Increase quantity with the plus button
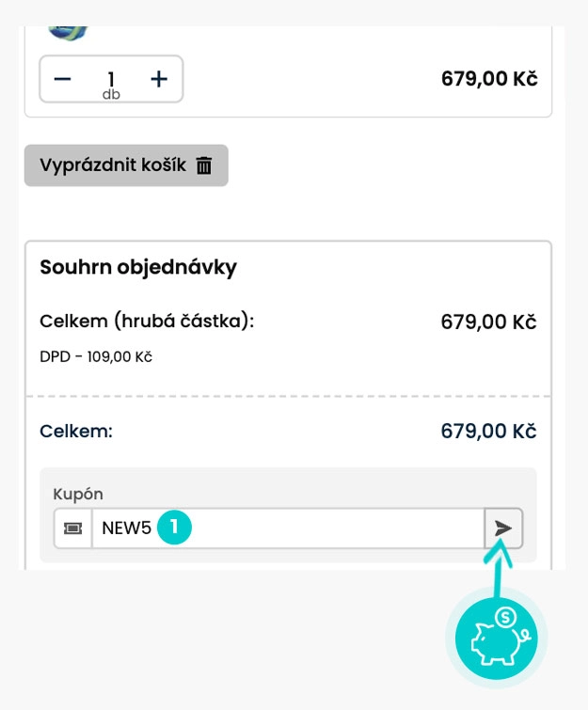The image size is (588, 710). point(159,79)
